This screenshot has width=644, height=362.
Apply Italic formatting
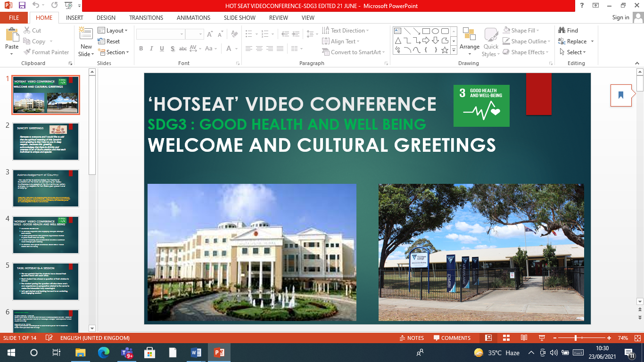[151, 49]
